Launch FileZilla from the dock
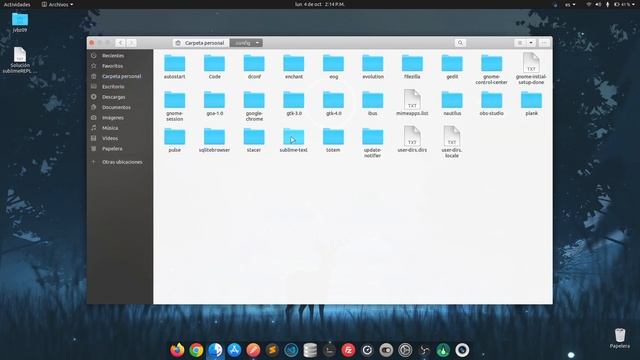 [x=348, y=350]
